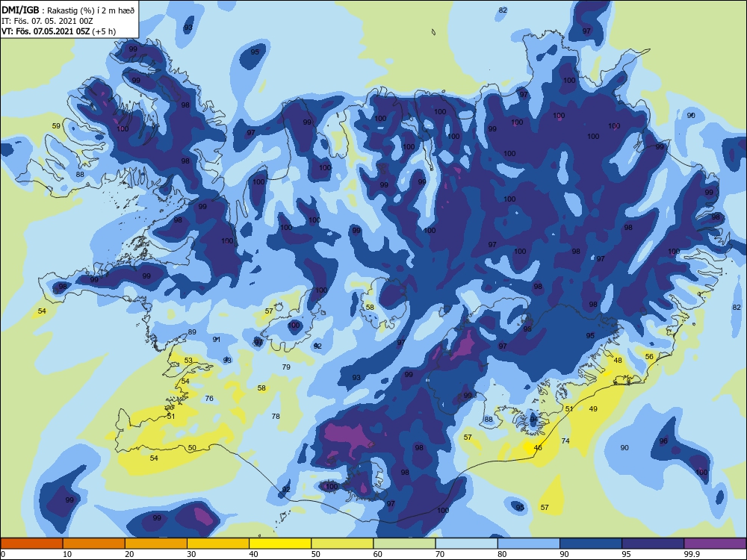The width and height of the screenshot is (747, 560).
Task: Select the humidity value '89' on the map
Action: point(192,332)
